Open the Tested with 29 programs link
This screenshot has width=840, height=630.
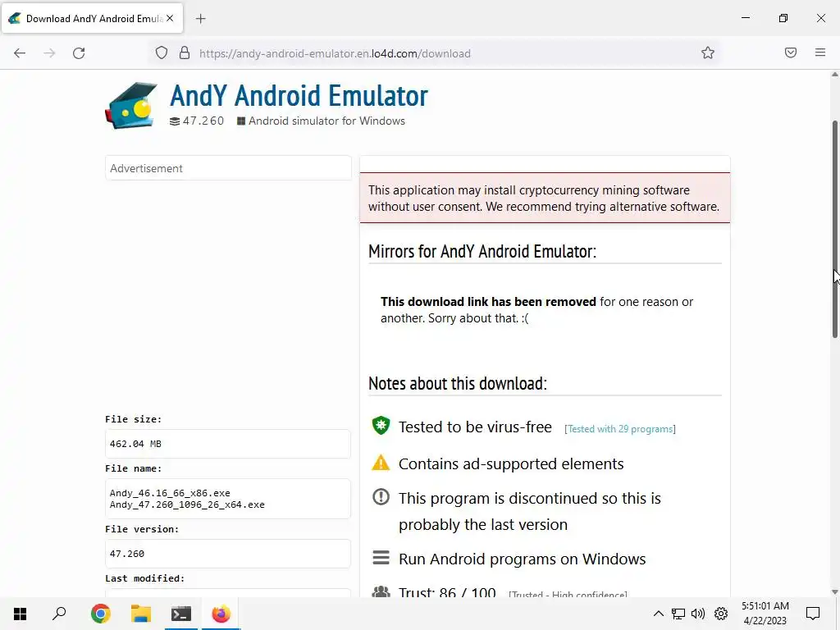tap(620, 429)
